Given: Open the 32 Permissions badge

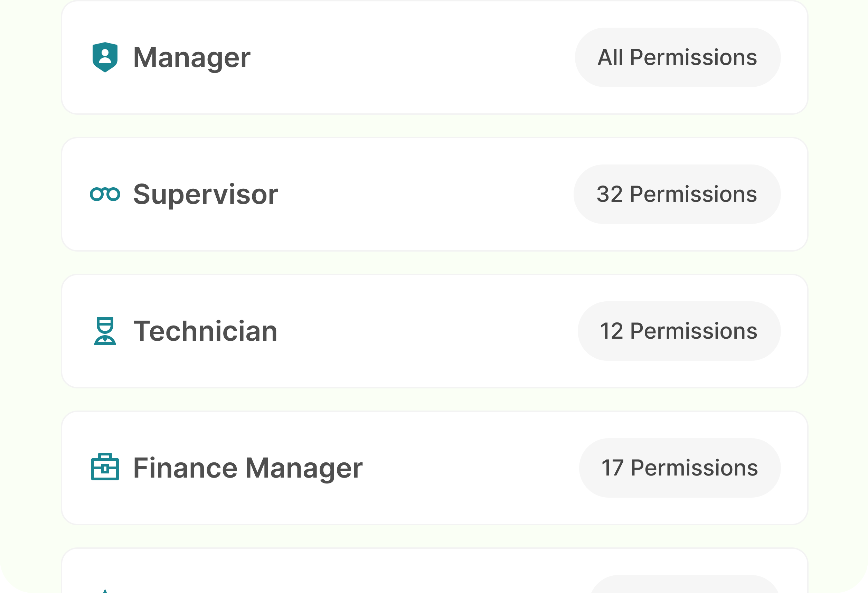Looking at the screenshot, I should click(x=677, y=194).
